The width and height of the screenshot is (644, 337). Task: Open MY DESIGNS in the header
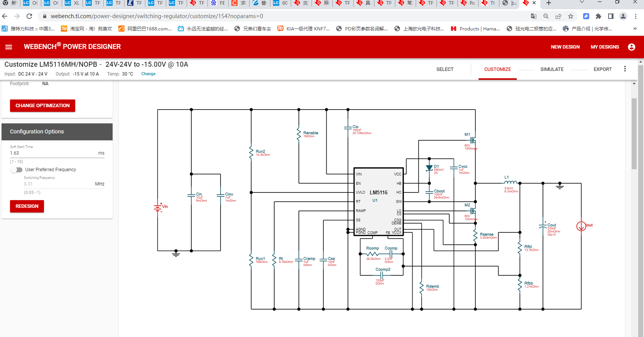(x=605, y=47)
